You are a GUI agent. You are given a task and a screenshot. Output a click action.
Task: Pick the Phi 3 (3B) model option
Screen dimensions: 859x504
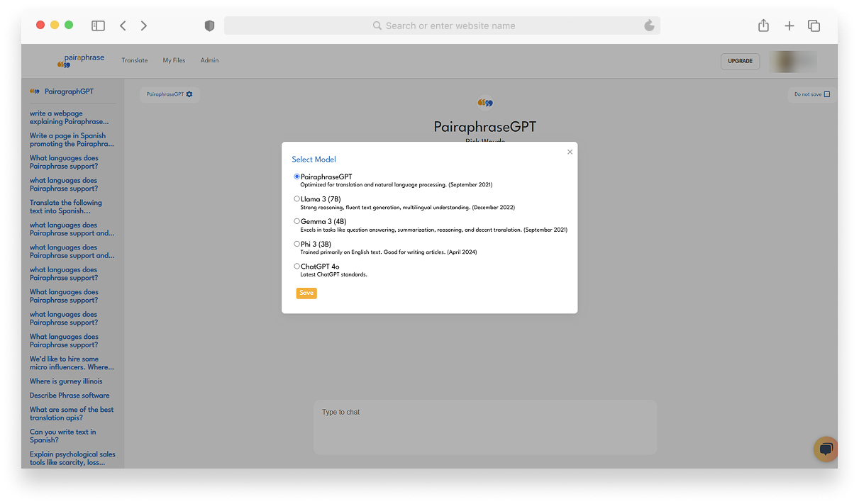297,244
